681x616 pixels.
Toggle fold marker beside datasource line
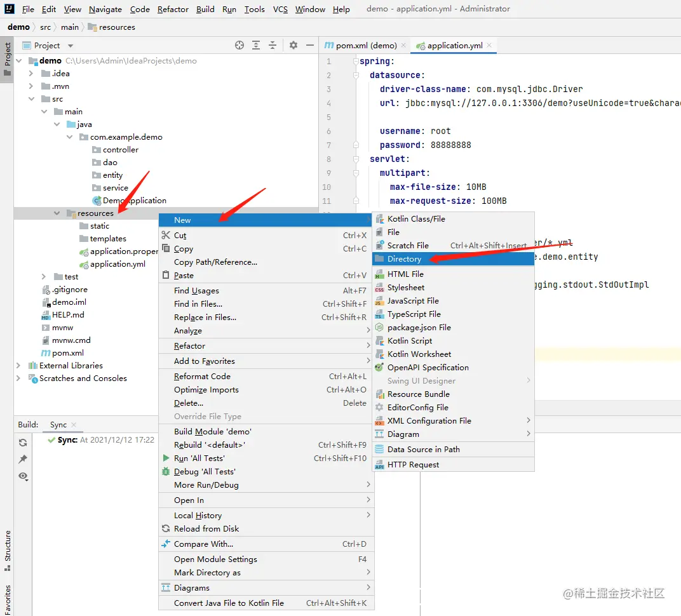point(356,75)
